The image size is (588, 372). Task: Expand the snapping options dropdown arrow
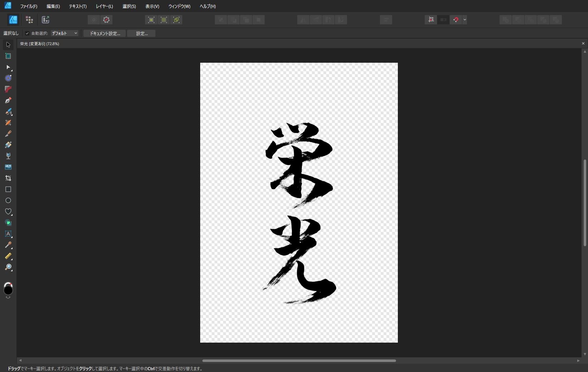464,20
